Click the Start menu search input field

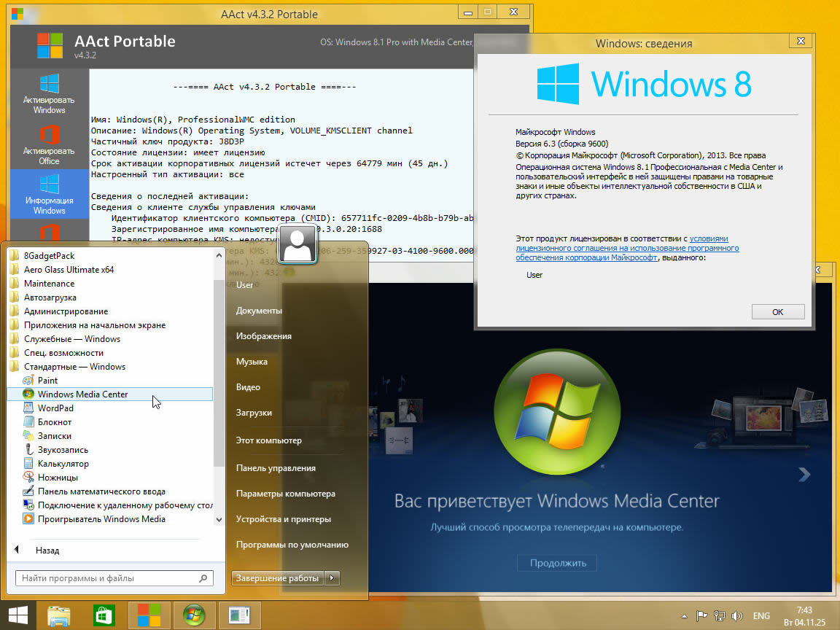[107, 578]
